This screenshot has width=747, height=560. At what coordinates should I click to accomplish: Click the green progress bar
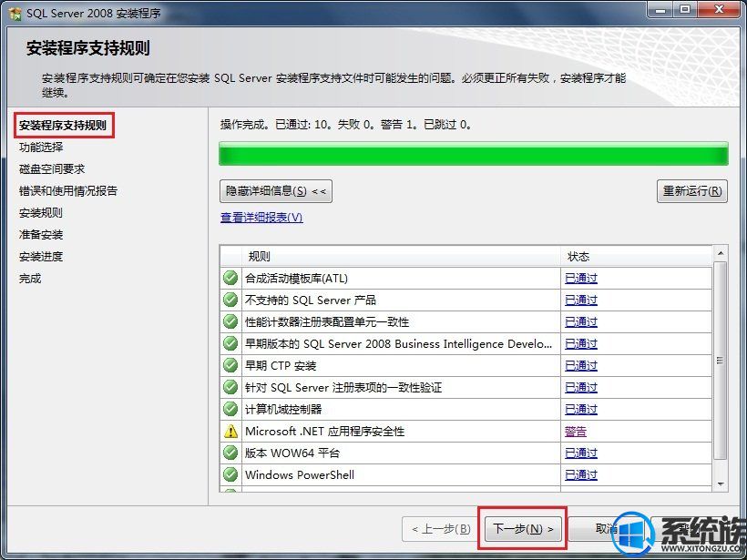click(474, 154)
